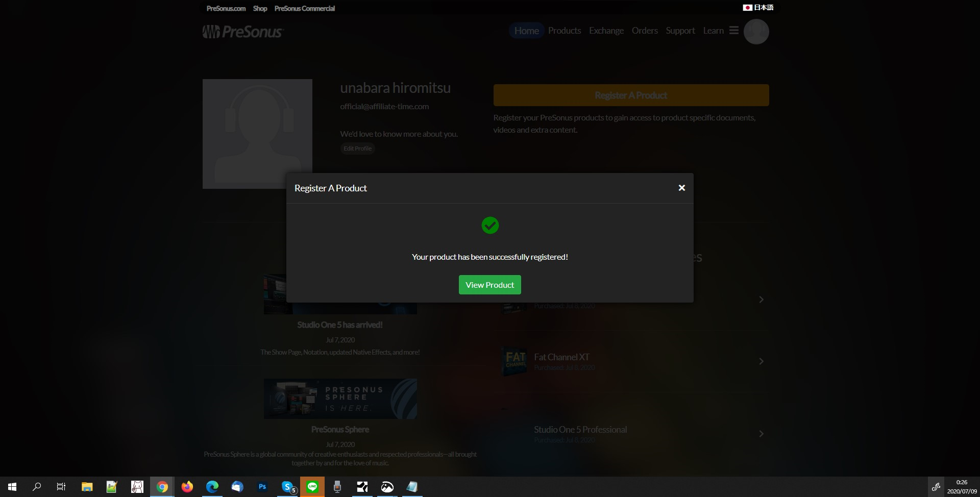Open Windows Start menu

coord(12,487)
